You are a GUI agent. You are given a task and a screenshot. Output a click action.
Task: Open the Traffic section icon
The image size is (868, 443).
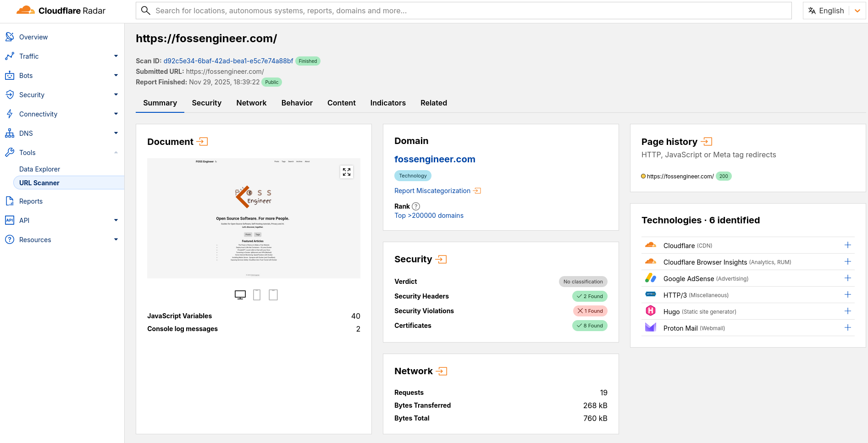pos(9,56)
